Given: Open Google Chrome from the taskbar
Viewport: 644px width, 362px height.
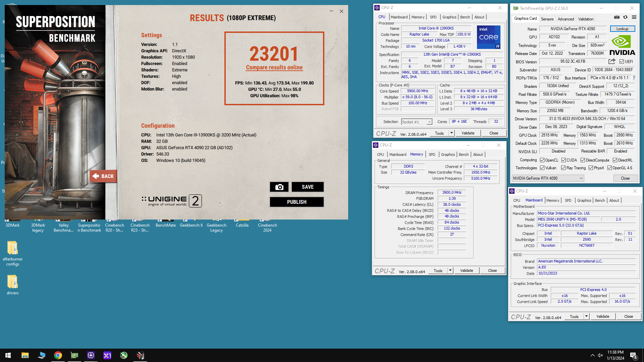Looking at the screenshot, I should (58, 355).
